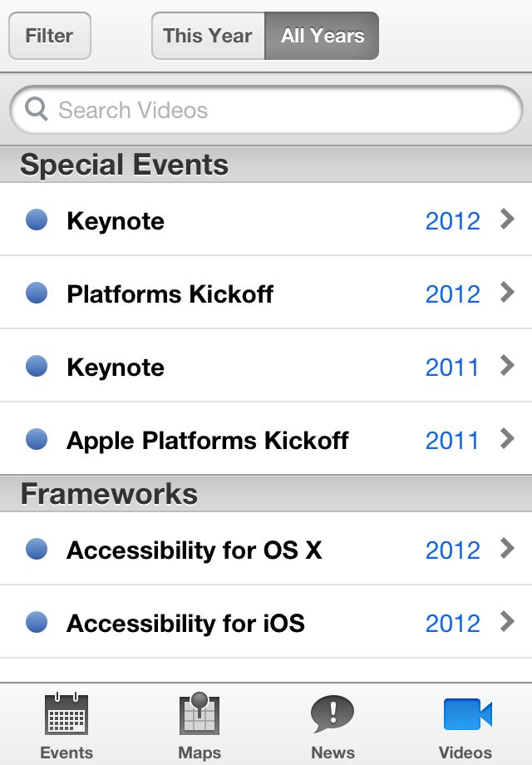532x765 pixels.
Task: Tap the unwatched dot beside Keynote 2012
Action: click(x=37, y=220)
